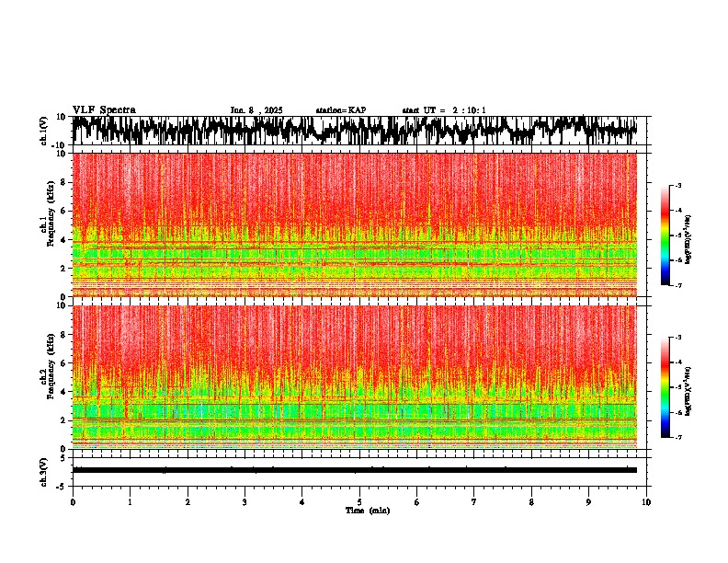Click the "-7" label on ch.2 color bar
This screenshot has height=563, width=728.
tap(677, 437)
